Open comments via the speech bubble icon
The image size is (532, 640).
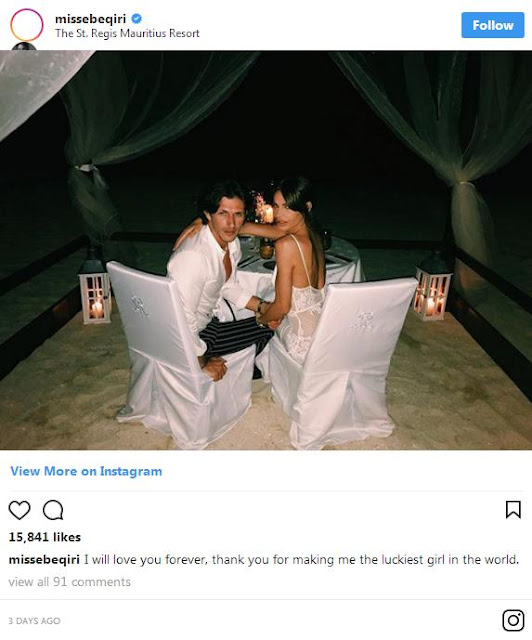(x=53, y=510)
